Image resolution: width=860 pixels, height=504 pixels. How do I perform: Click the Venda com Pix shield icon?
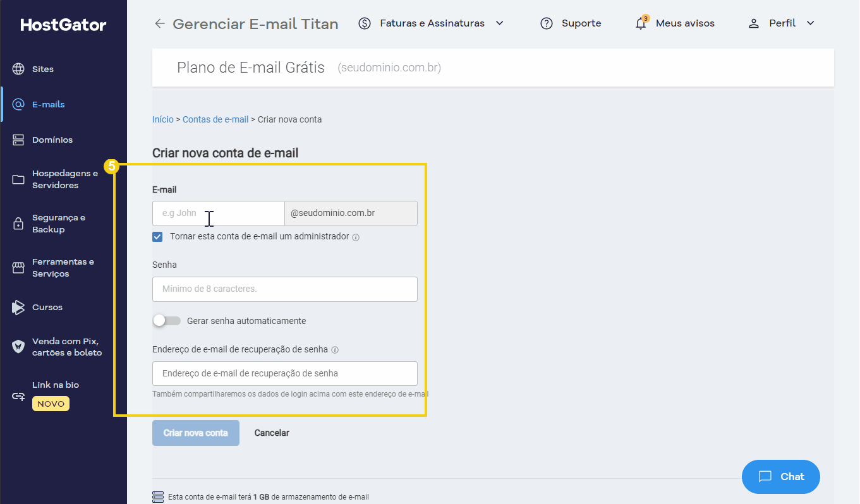(18, 347)
